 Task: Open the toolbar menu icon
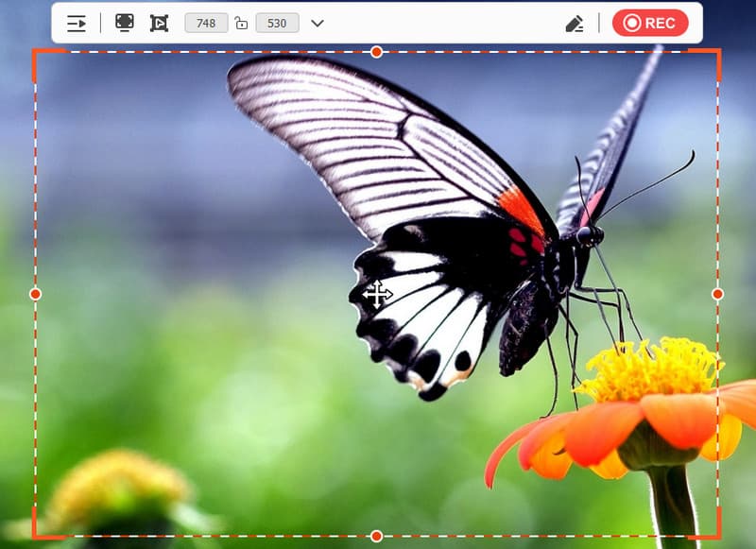tap(77, 24)
